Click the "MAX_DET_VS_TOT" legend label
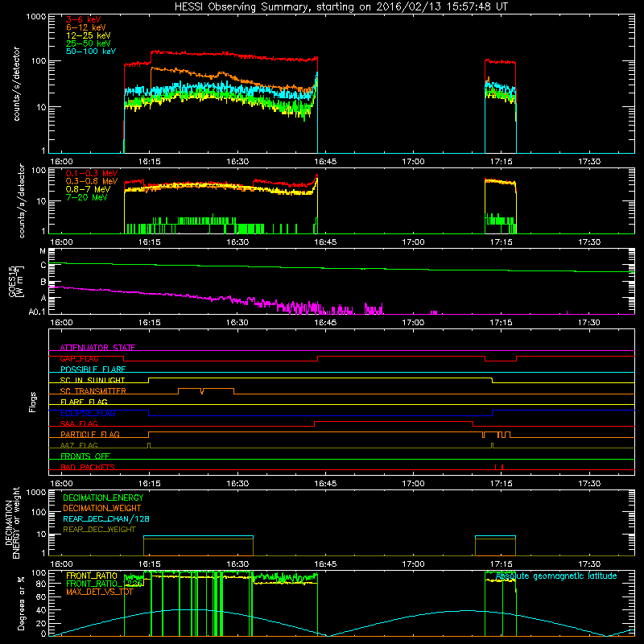 coord(100,592)
